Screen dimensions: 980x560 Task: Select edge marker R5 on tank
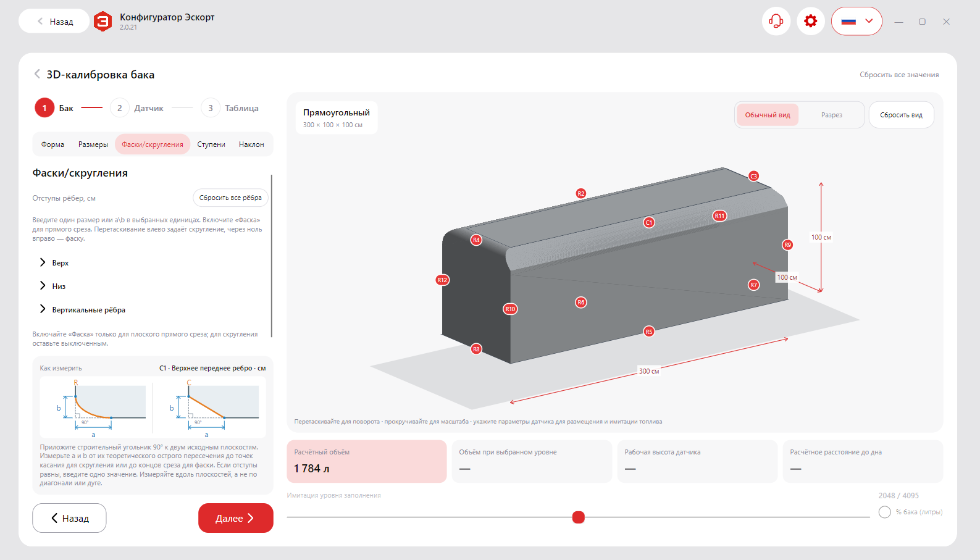pyautogui.click(x=649, y=332)
